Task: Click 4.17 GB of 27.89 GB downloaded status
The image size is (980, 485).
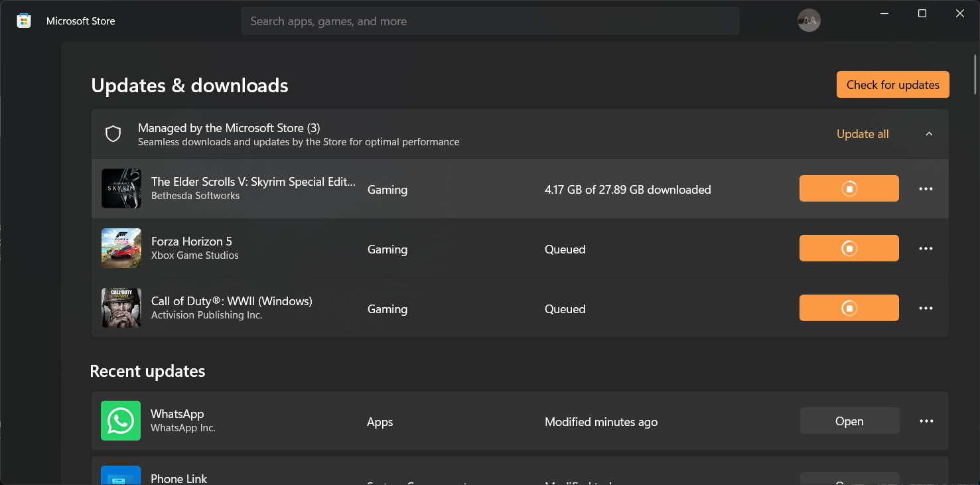Action: (x=628, y=190)
